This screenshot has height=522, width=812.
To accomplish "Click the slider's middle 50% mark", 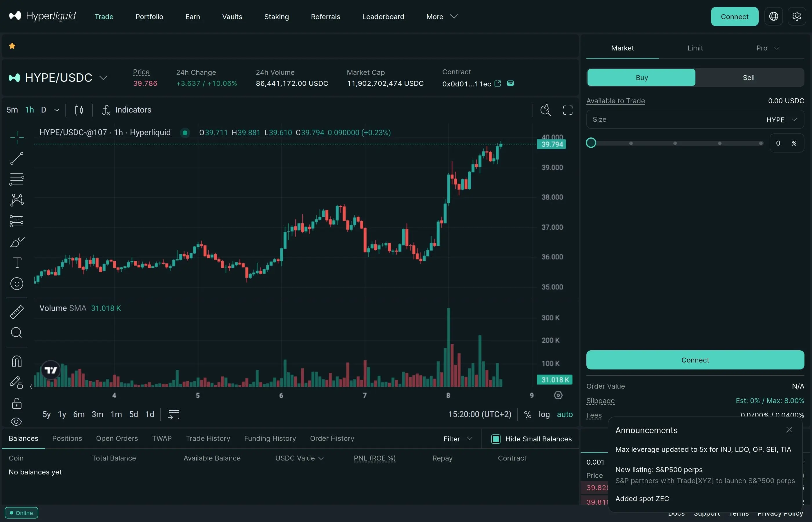I will [x=675, y=143].
